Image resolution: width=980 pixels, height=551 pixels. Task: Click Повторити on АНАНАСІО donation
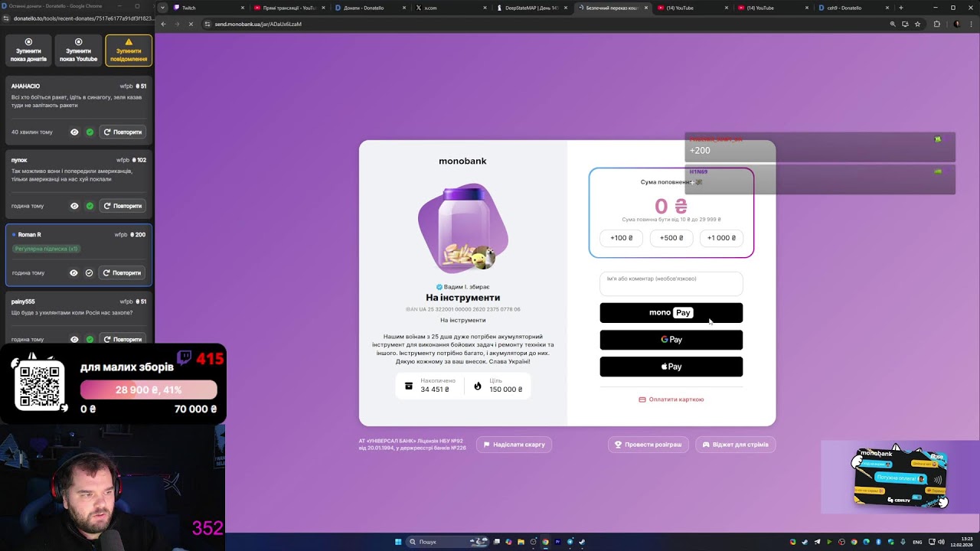click(122, 132)
